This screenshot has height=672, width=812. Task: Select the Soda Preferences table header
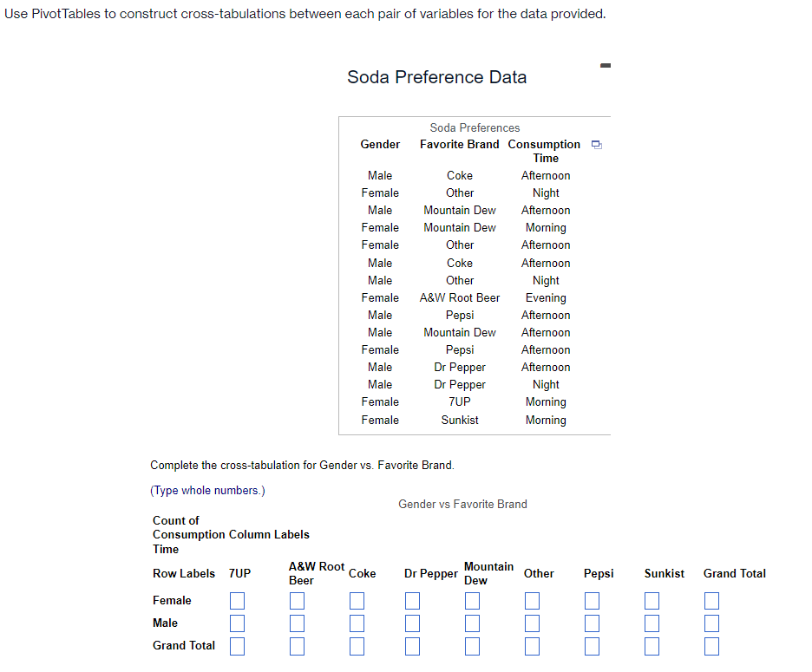(x=475, y=127)
